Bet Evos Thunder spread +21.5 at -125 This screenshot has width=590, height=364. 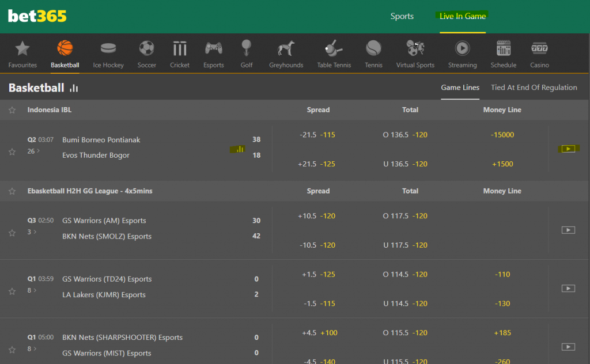[316, 164]
